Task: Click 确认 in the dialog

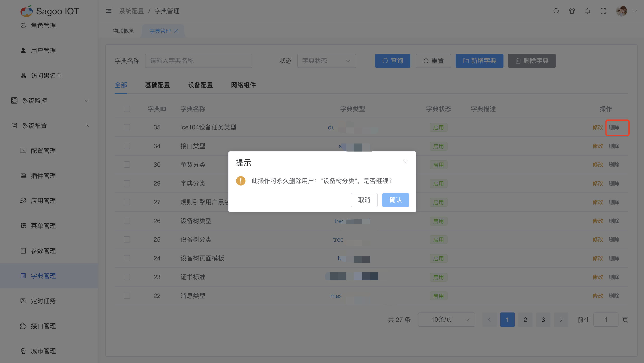Action: point(395,200)
